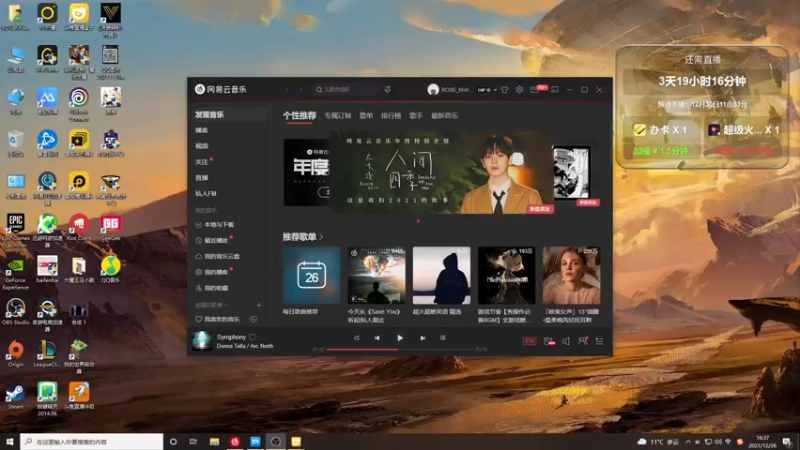Select 发现音乐 in sidebar
800x450 pixels.
click(x=210, y=115)
